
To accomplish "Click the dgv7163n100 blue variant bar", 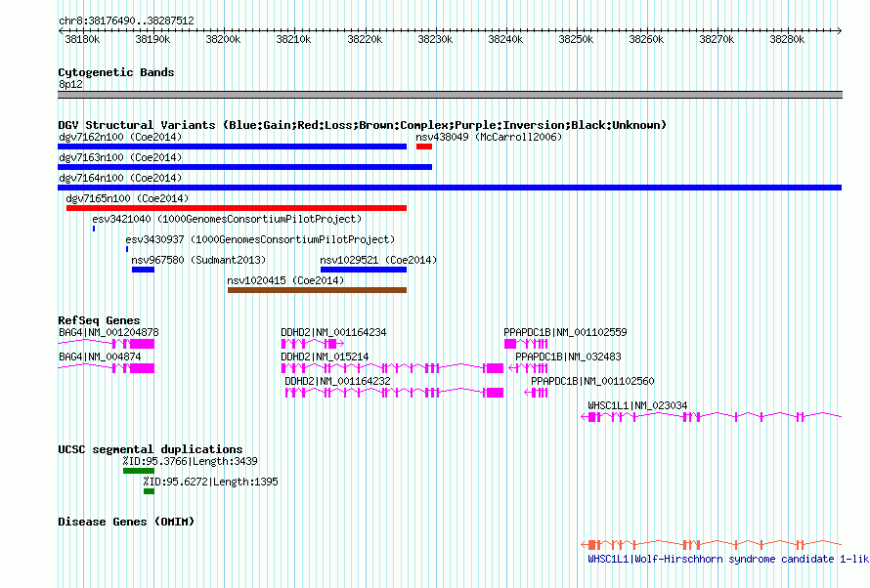I will [x=244, y=167].
